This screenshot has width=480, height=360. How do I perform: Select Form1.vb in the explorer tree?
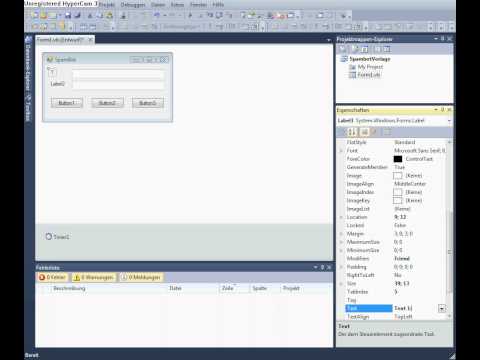[x=369, y=75]
